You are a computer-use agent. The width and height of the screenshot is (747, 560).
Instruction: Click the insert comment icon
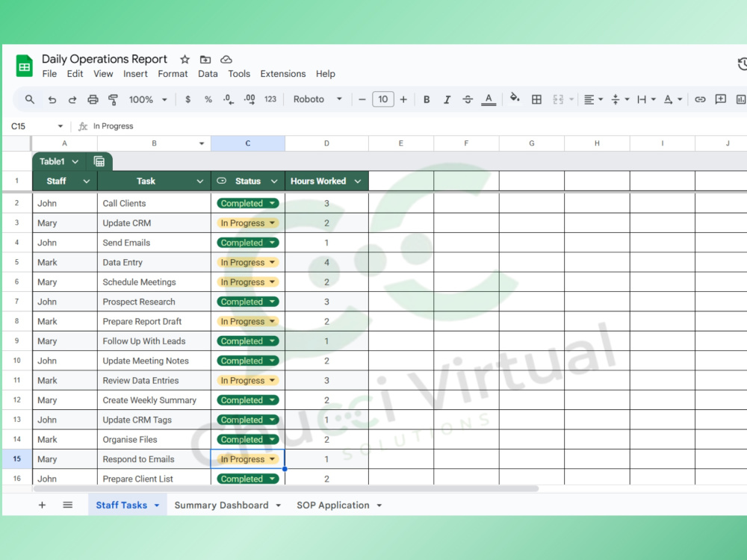coord(721,99)
